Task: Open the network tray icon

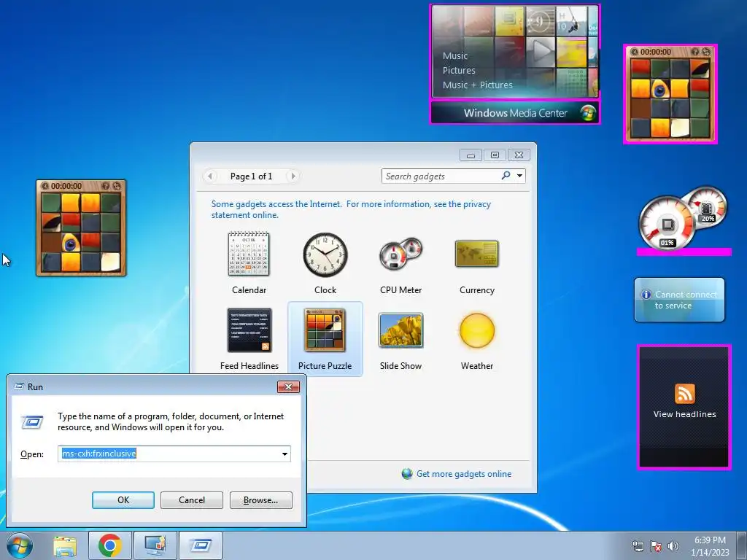Action: pyautogui.click(x=638, y=545)
